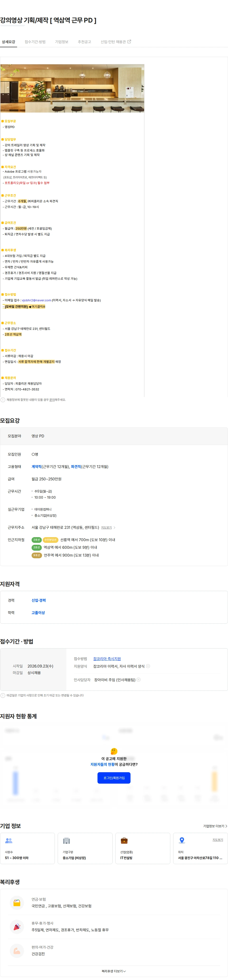This screenshot has width=228, height=980.
Task: Go to the 추천공고 tab
Action: (85, 42)
